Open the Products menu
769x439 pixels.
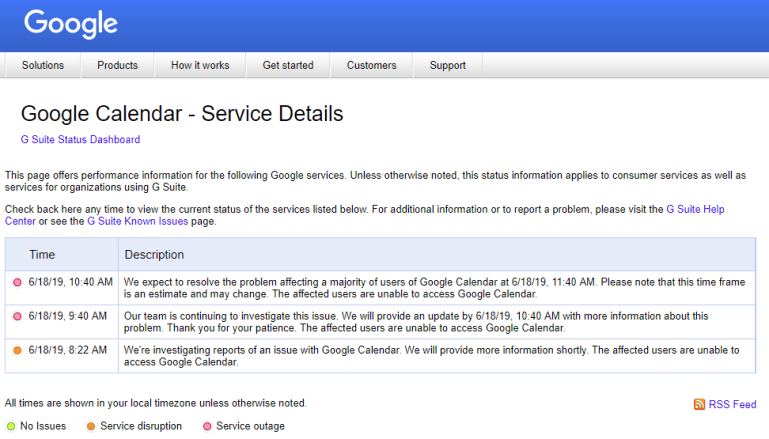click(117, 66)
